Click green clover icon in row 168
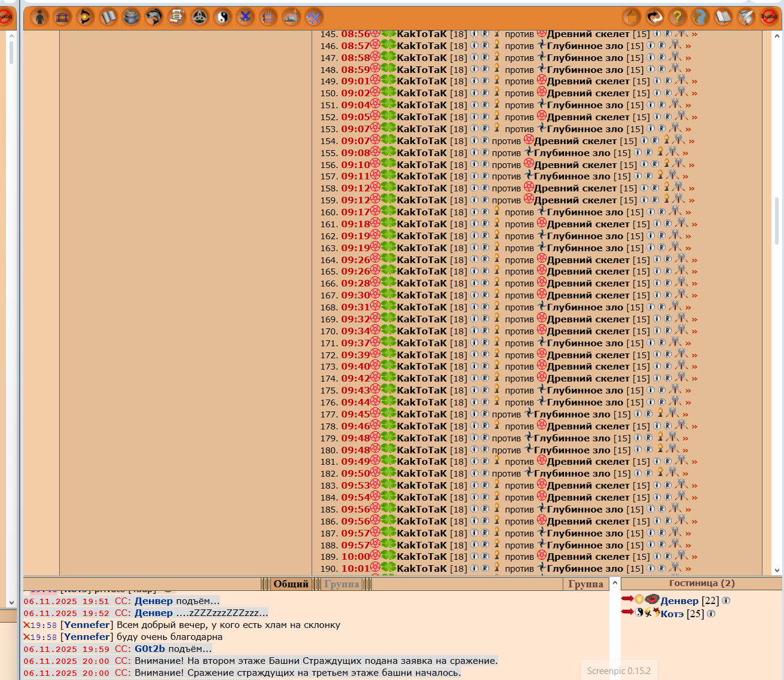 pyautogui.click(x=389, y=306)
